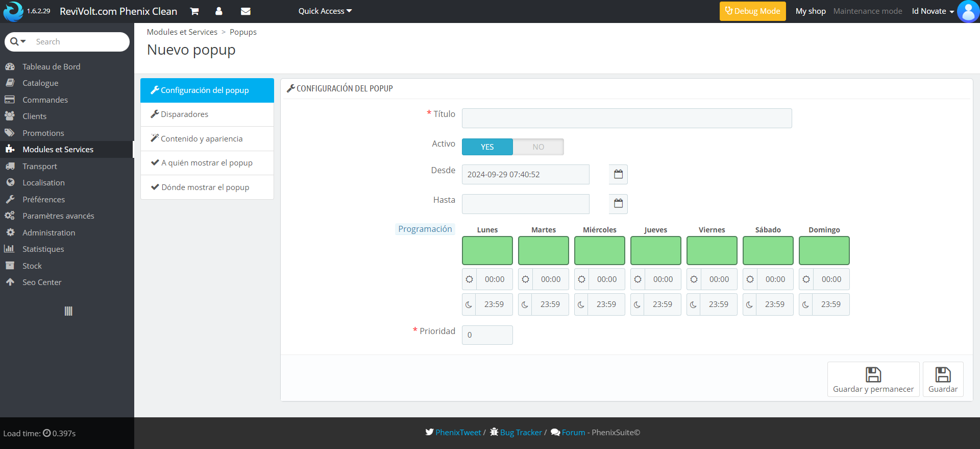Screen dimensions: 980x449
Task: Click the sidebar collapse bars icon
Action: pyautogui.click(x=68, y=311)
